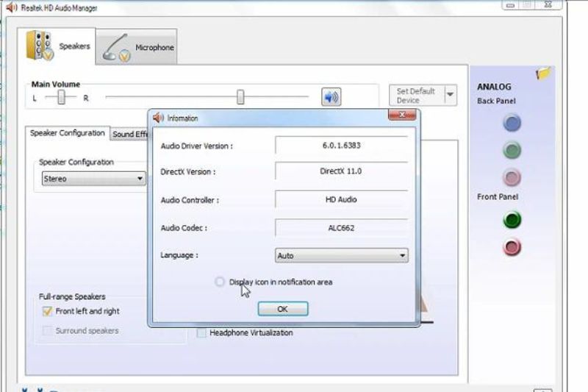Click the pink back panel microphone jack
This screenshot has height=392, width=588.
(x=512, y=177)
